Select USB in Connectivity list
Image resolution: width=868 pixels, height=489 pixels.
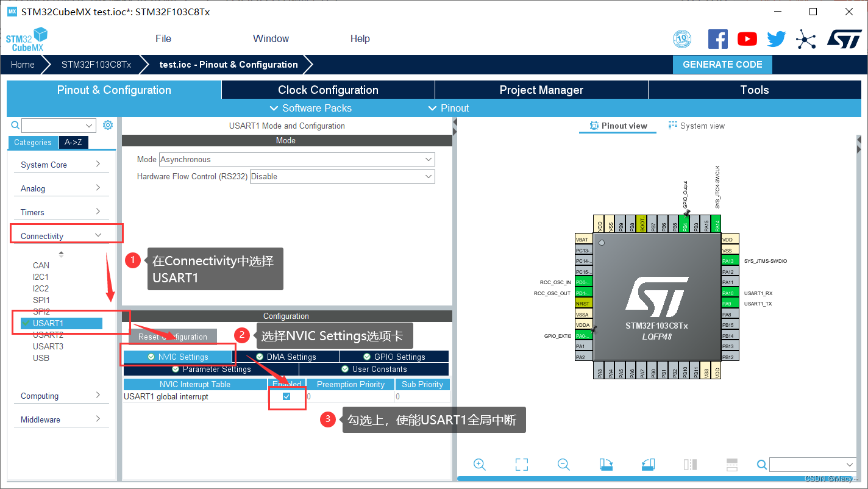pos(41,358)
